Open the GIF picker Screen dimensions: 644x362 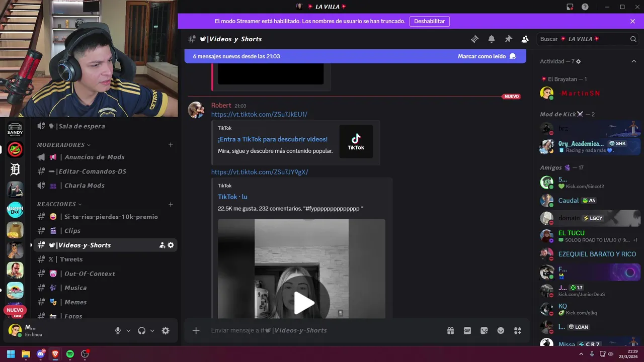tap(467, 330)
